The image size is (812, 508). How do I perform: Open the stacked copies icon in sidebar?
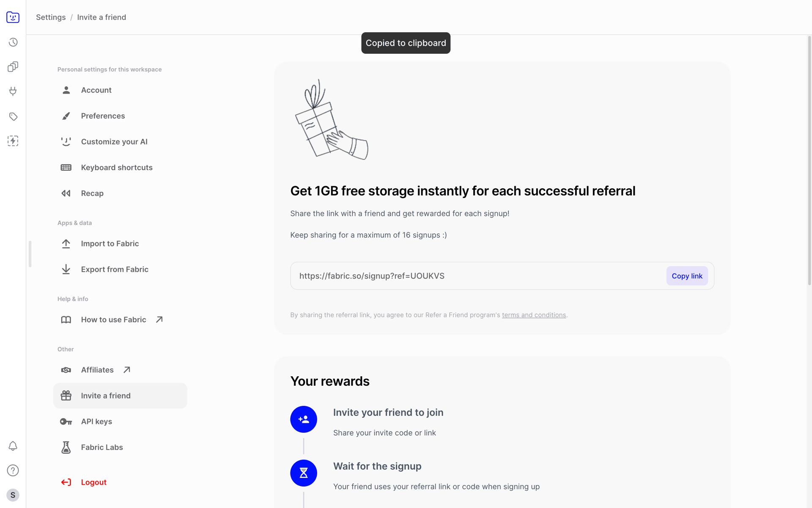13,67
